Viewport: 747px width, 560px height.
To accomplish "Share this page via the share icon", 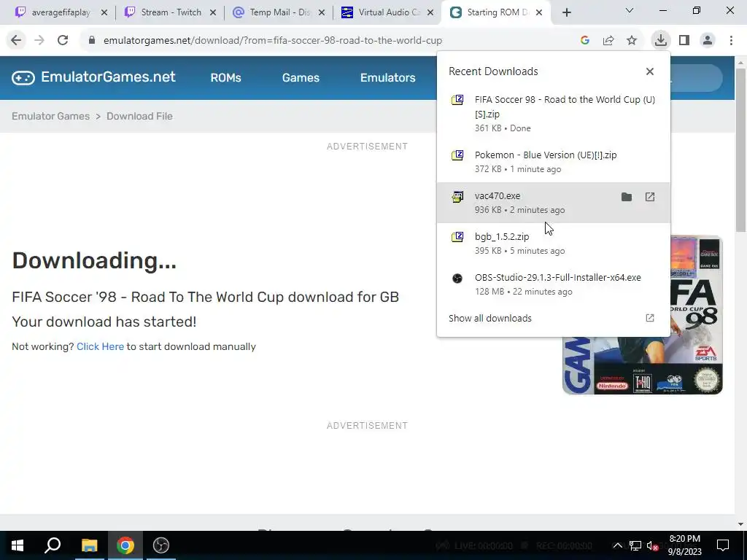I will (x=608, y=41).
